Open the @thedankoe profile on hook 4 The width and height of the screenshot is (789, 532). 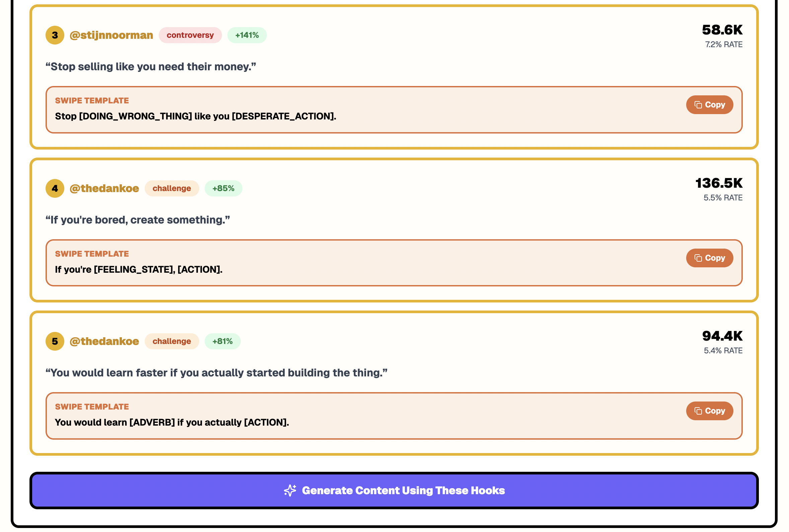click(x=104, y=188)
